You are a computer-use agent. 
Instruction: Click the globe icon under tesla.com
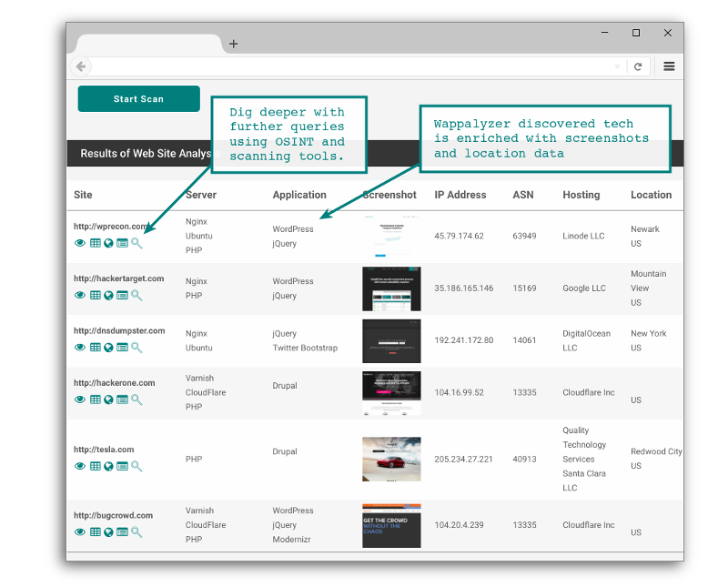coord(108,466)
